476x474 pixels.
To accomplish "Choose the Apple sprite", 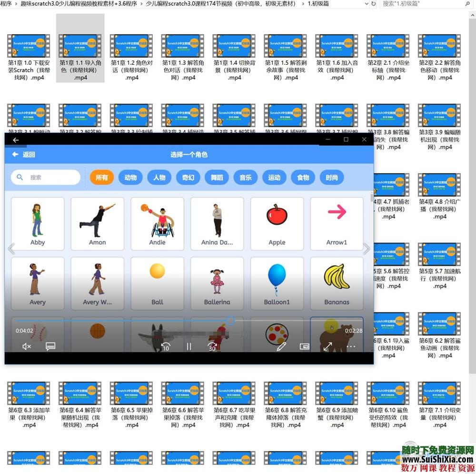I will coord(277,224).
